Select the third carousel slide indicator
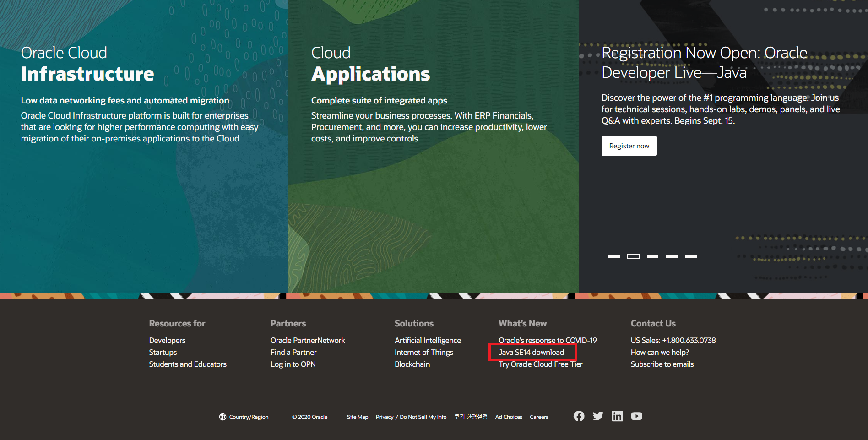Viewport: 868px width, 440px height. tap(652, 256)
